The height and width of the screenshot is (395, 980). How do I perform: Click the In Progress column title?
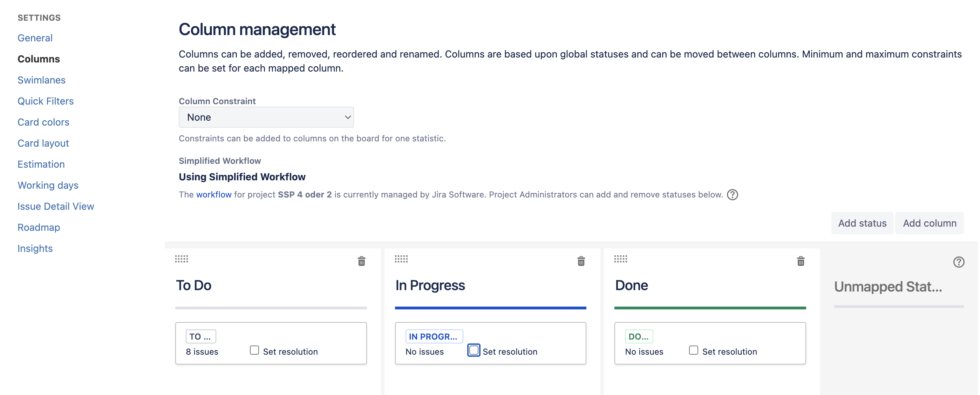[x=430, y=285]
